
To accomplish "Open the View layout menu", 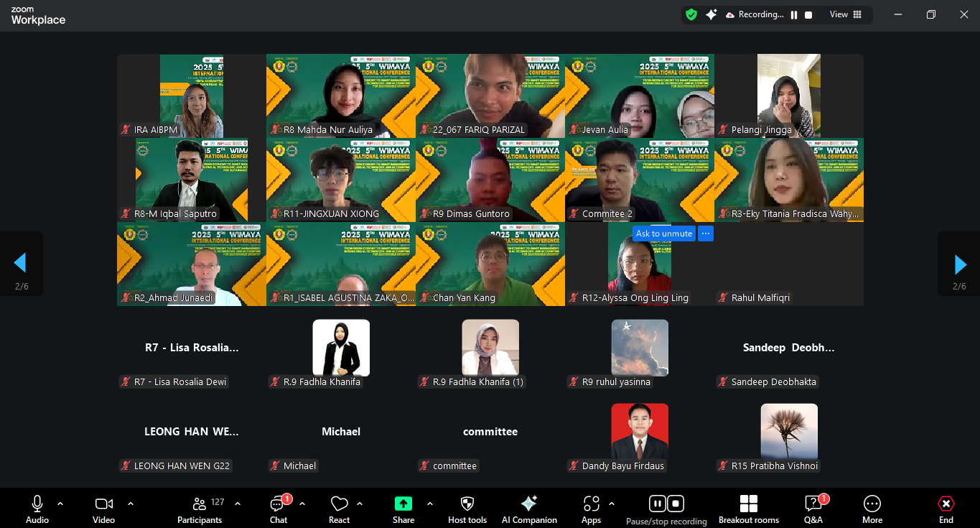I will [845, 14].
